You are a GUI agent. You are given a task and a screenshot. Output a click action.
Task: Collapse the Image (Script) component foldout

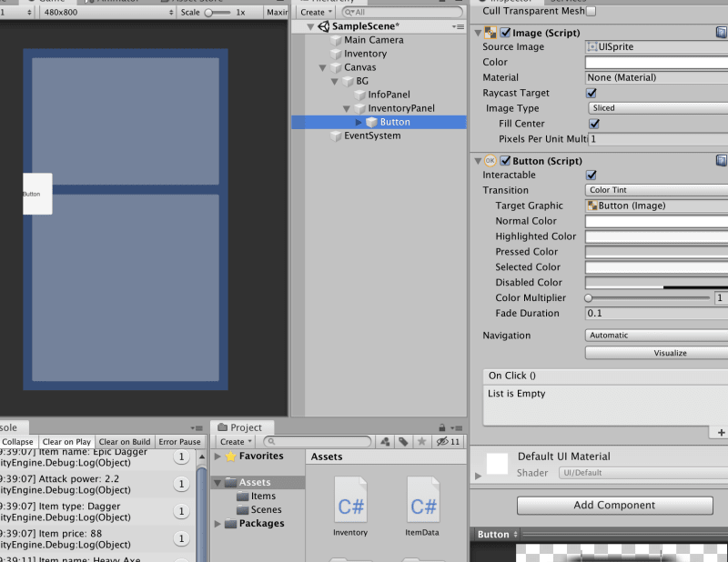(477, 34)
